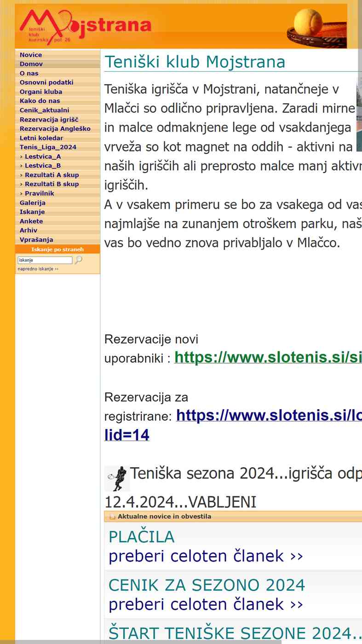Screen dimensions: 362x644
Task: Open Kako do nas directions page
Action: point(57,101)
